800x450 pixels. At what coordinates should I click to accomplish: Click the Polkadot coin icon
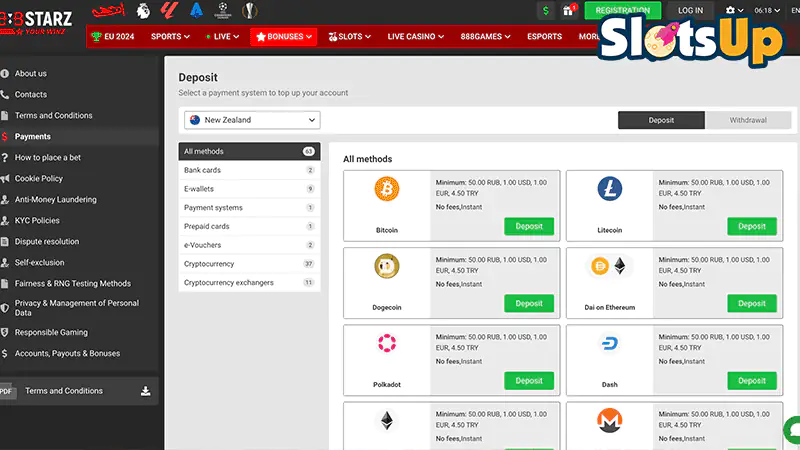click(x=387, y=343)
